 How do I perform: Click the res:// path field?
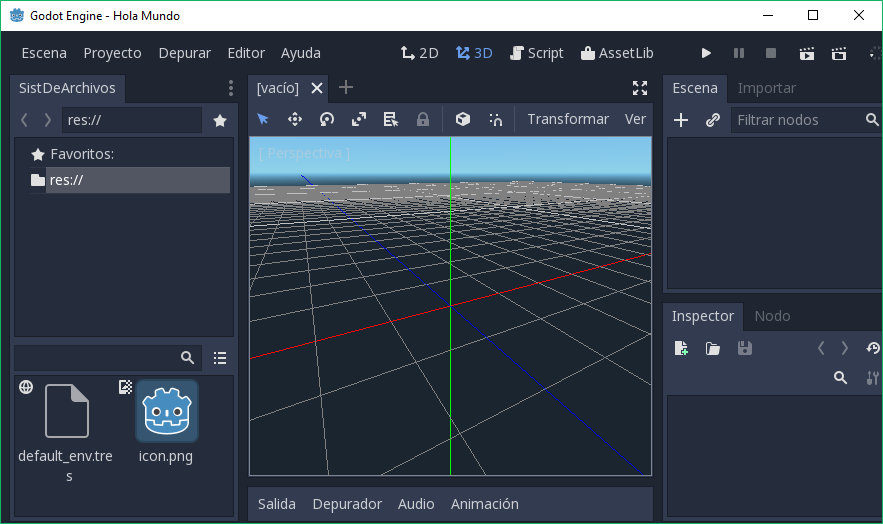132,120
